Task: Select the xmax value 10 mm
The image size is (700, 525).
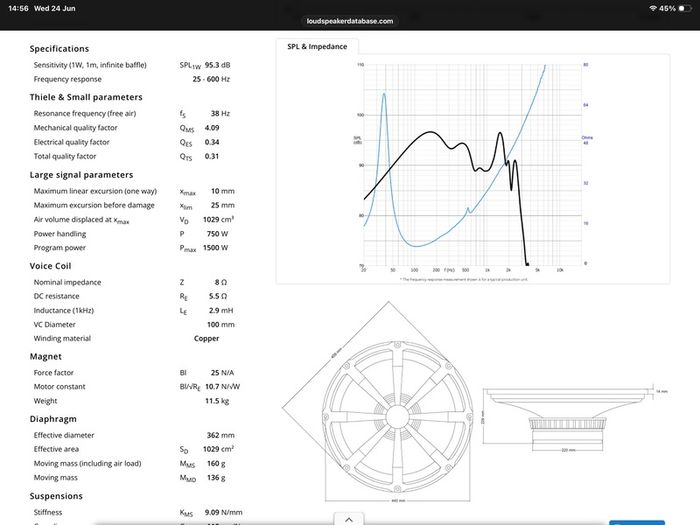Action: click(223, 191)
